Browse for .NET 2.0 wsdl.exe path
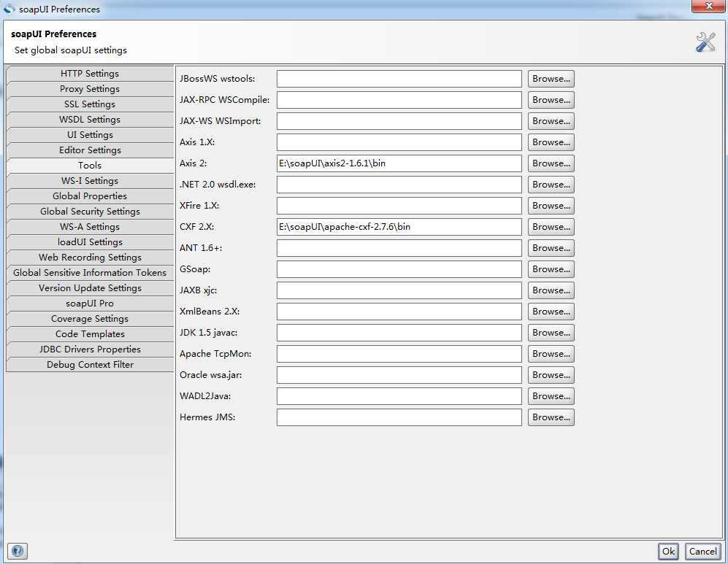This screenshot has width=728, height=564. [x=551, y=185]
